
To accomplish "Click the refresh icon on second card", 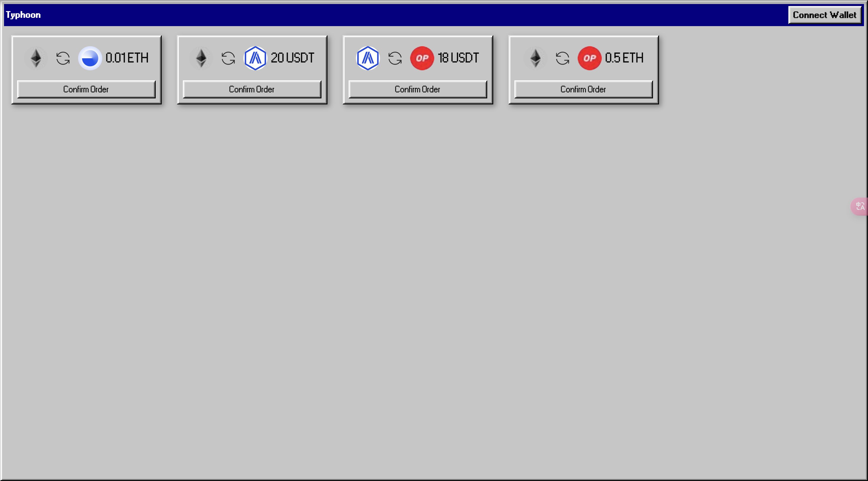I will click(x=228, y=57).
